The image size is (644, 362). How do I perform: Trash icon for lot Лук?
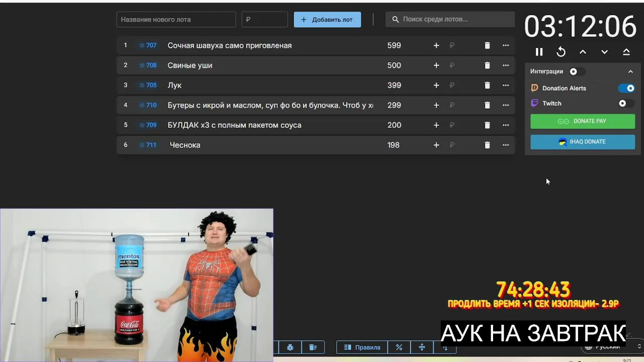tap(487, 85)
